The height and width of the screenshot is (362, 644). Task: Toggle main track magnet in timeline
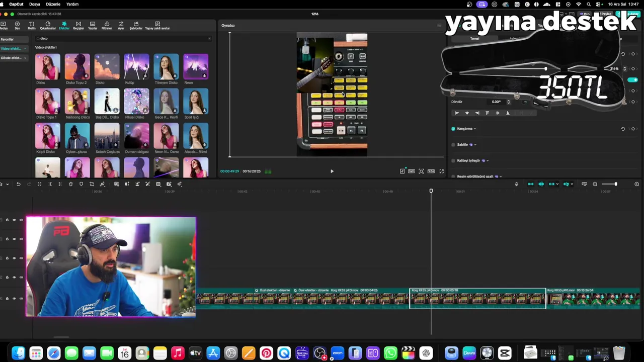[x=530, y=184]
